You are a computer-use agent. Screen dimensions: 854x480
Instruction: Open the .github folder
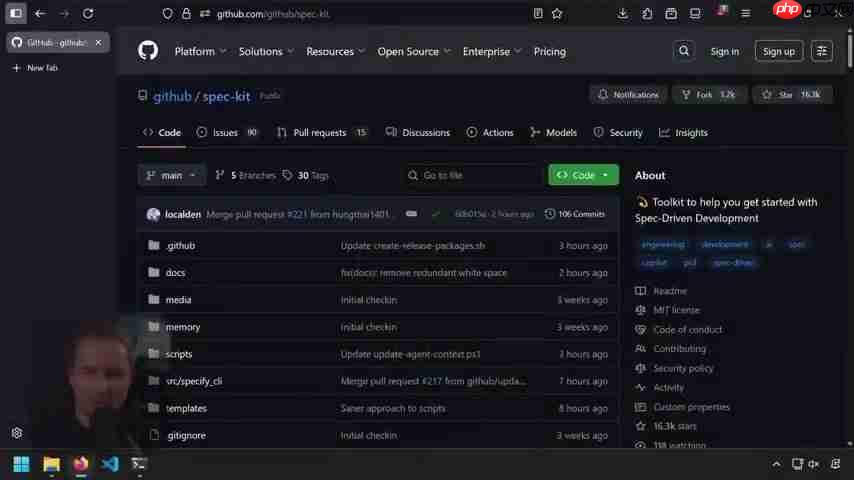click(x=181, y=246)
